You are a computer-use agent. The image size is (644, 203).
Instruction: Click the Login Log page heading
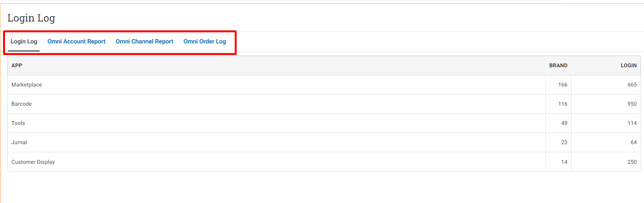point(31,18)
